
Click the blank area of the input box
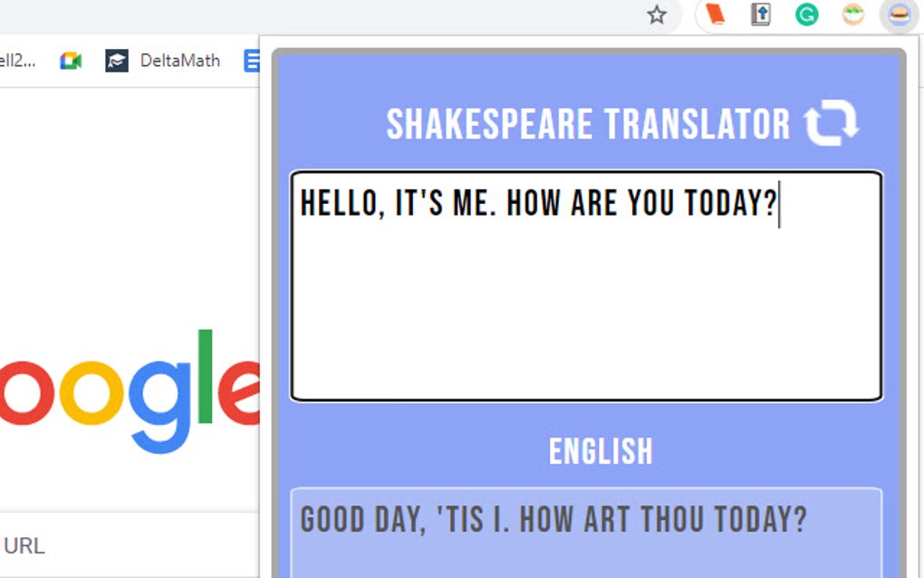(585, 317)
